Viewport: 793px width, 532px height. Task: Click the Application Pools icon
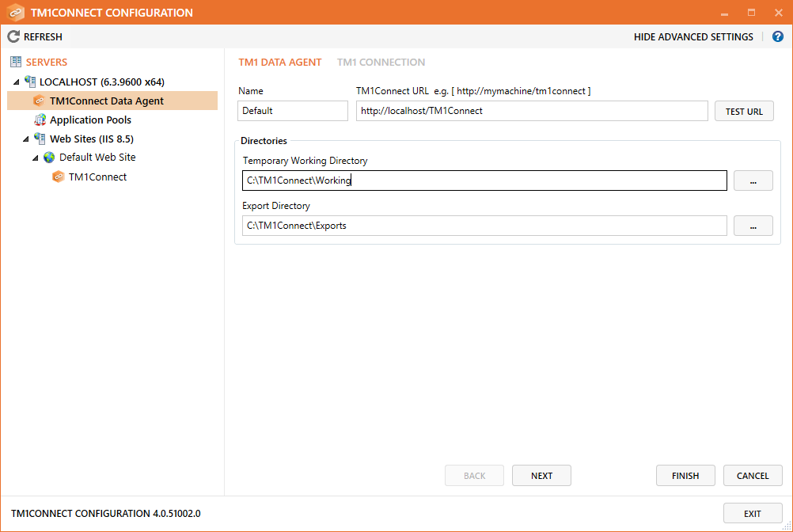pos(40,120)
